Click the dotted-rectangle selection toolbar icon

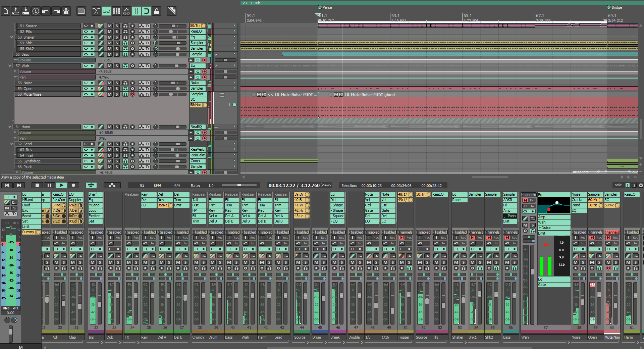tap(81, 11)
